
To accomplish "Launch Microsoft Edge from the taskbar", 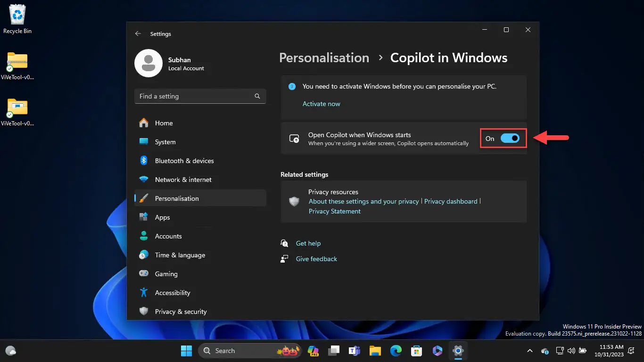I will click(396, 351).
